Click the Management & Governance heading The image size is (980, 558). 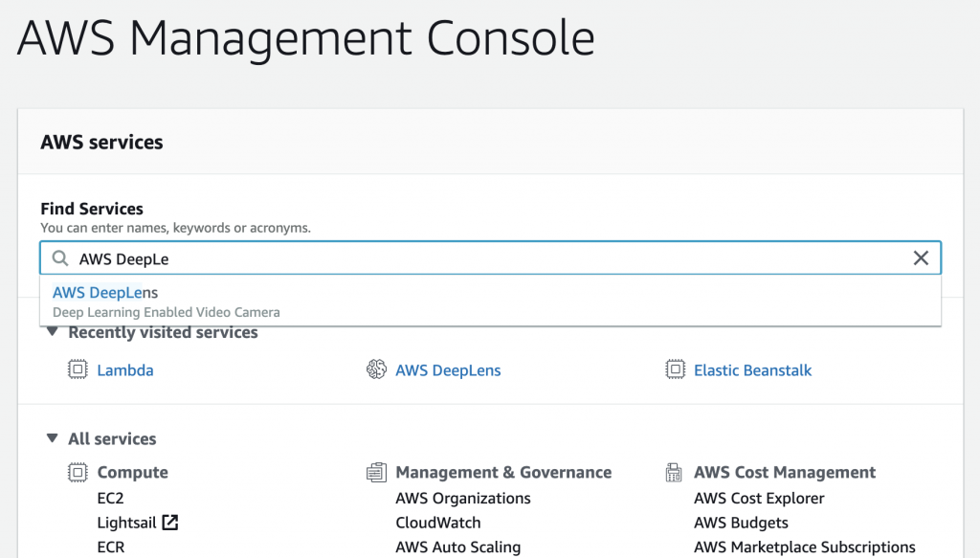[x=503, y=473]
